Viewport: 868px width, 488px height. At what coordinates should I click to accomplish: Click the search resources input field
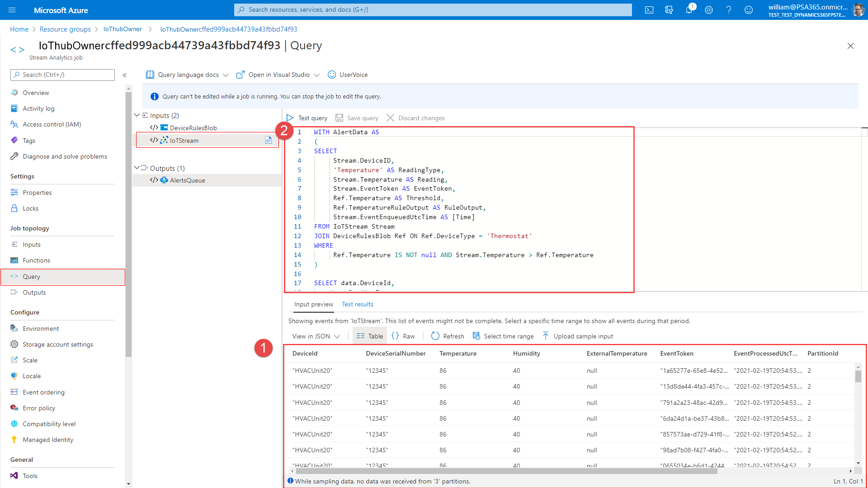pos(434,9)
